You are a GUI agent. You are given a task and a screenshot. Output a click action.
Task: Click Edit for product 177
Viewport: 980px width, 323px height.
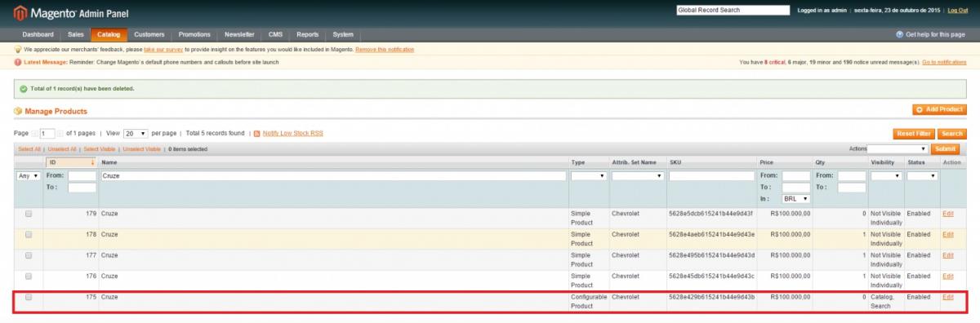pyautogui.click(x=947, y=255)
